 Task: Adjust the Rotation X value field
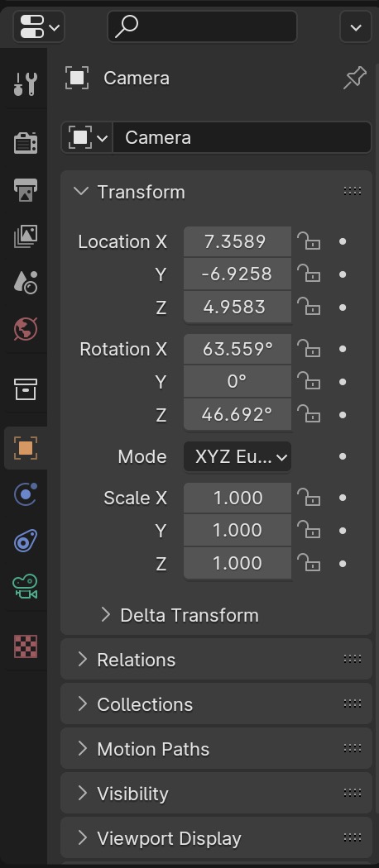point(237,349)
